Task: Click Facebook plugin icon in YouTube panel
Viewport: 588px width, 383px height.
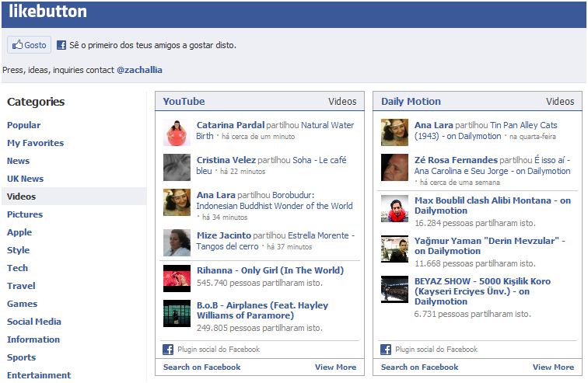Action: (168, 350)
